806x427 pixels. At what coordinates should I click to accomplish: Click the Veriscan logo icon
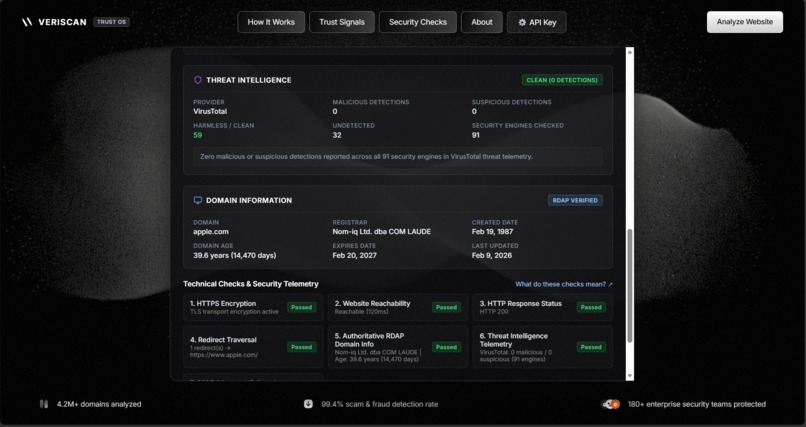(27, 22)
